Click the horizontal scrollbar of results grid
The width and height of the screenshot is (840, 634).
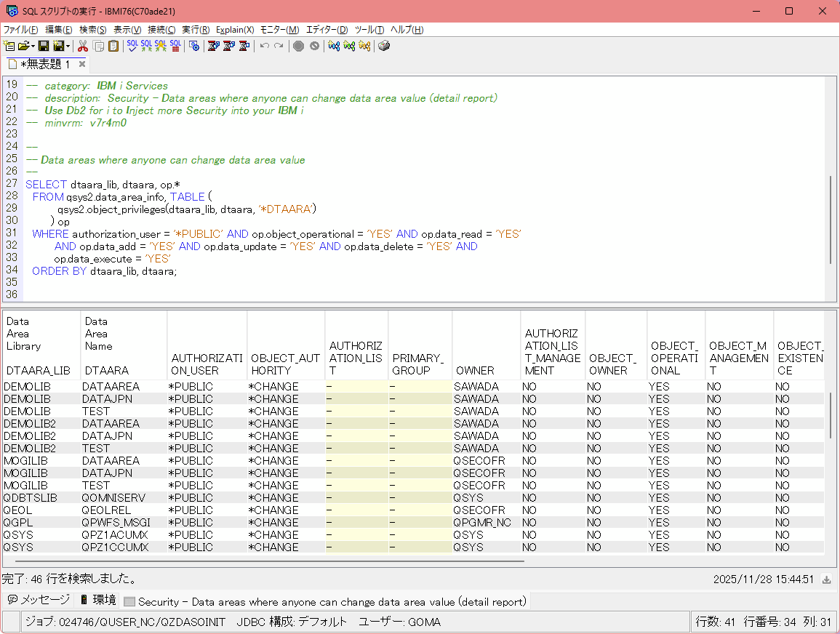pos(269,561)
